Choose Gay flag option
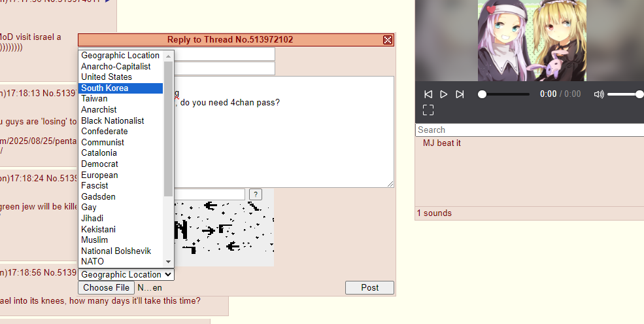The width and height of the screenshot is (644, 324). (121, 207)
